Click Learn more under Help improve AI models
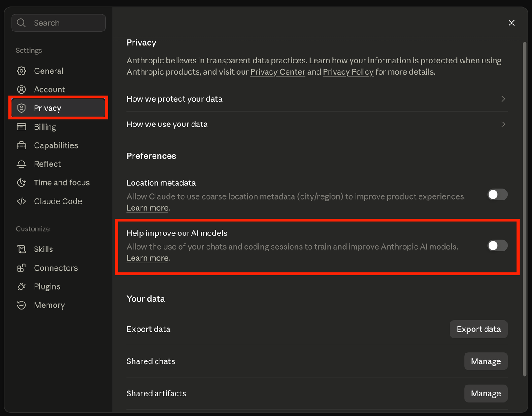 [148, 258]
